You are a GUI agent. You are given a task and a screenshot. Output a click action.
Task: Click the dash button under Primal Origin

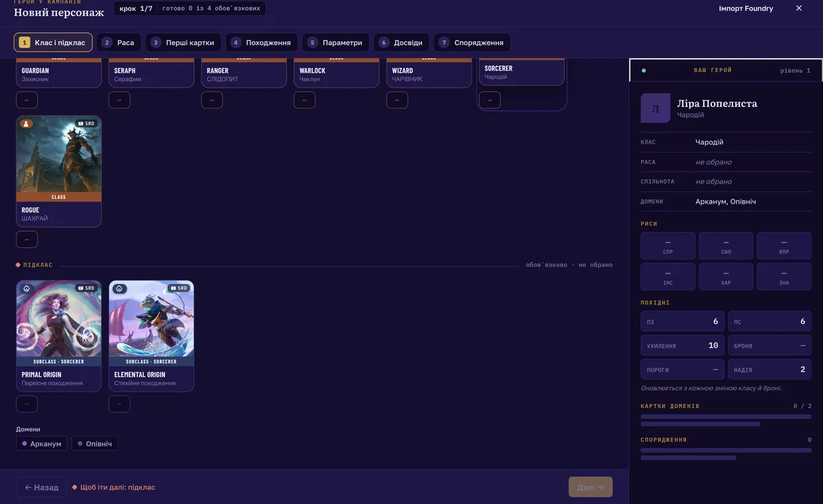point(27,404)
